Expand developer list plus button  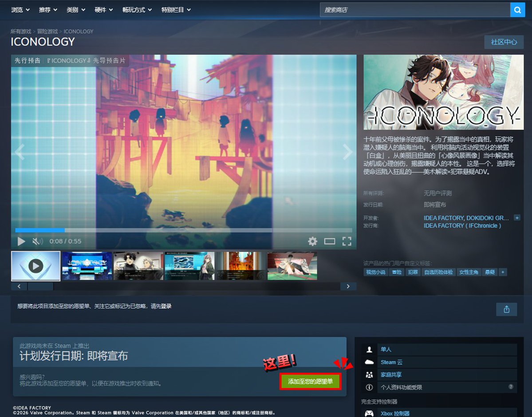[517, 217]
